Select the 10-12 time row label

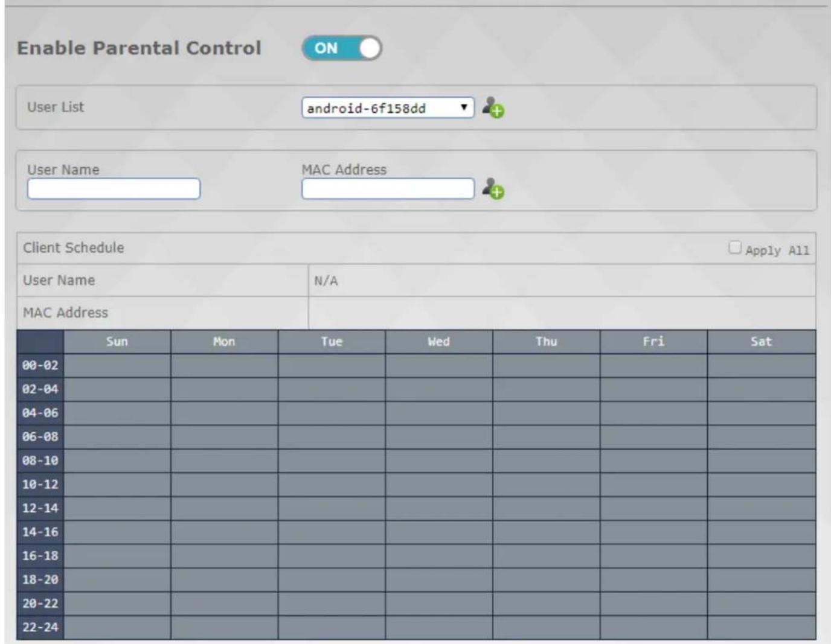tap(40, 485)
